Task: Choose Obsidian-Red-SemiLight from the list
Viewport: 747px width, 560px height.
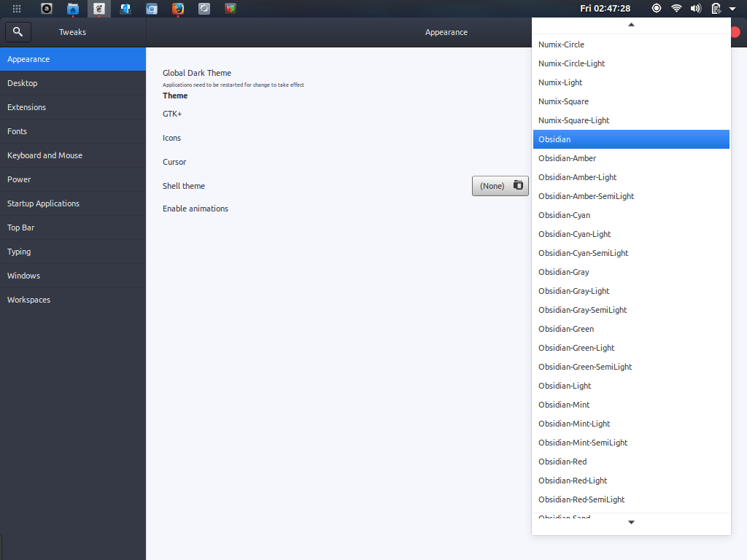Action: coord(631,499)
